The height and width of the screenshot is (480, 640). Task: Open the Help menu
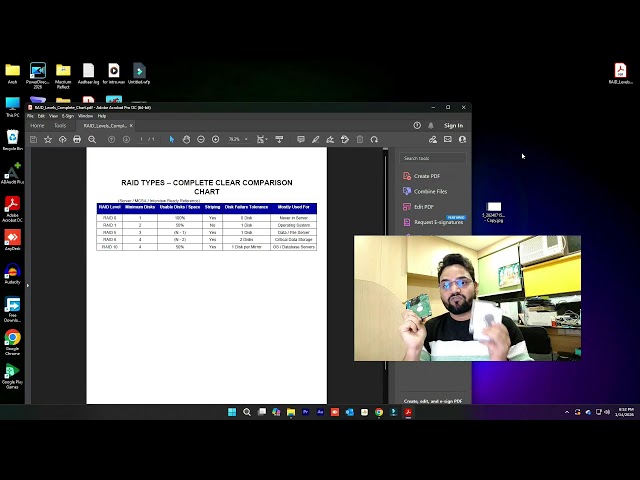[x=102, y=116]
